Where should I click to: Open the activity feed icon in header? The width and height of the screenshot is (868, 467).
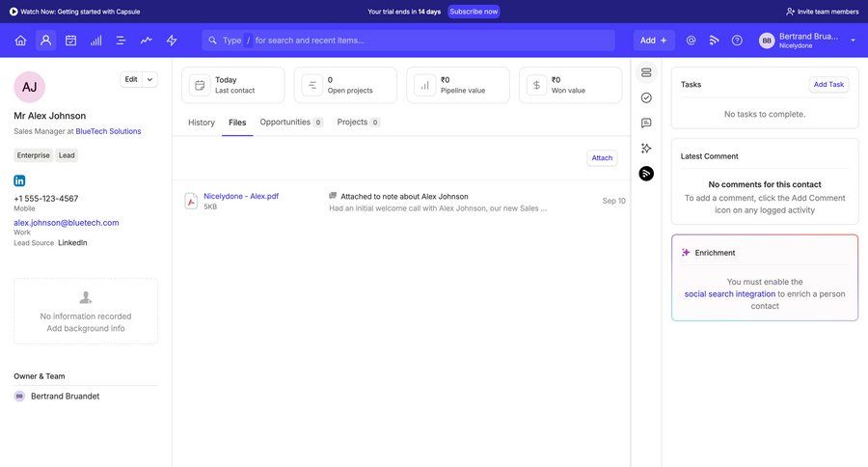coord(714,41)
